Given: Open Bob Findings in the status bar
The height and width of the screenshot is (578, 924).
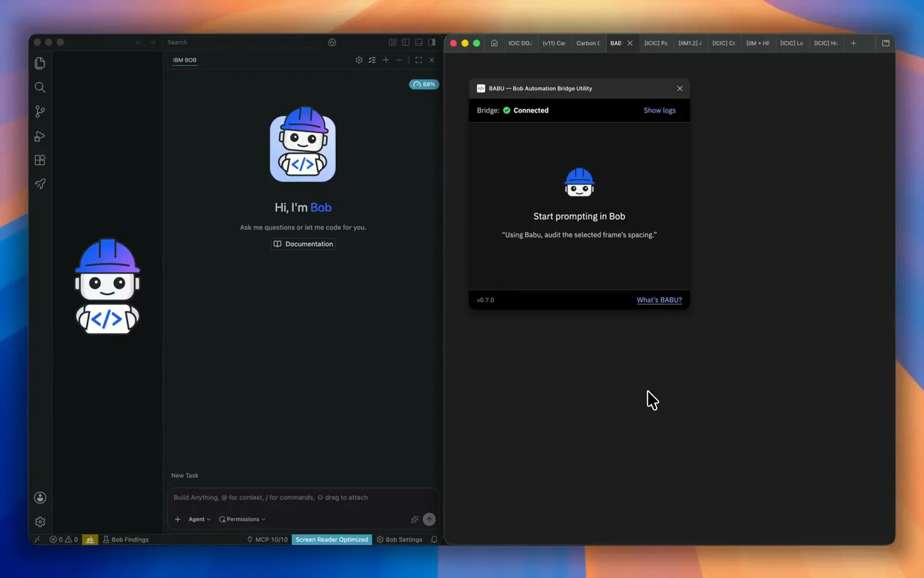Looking at the screenshot, I should point(125,539).
